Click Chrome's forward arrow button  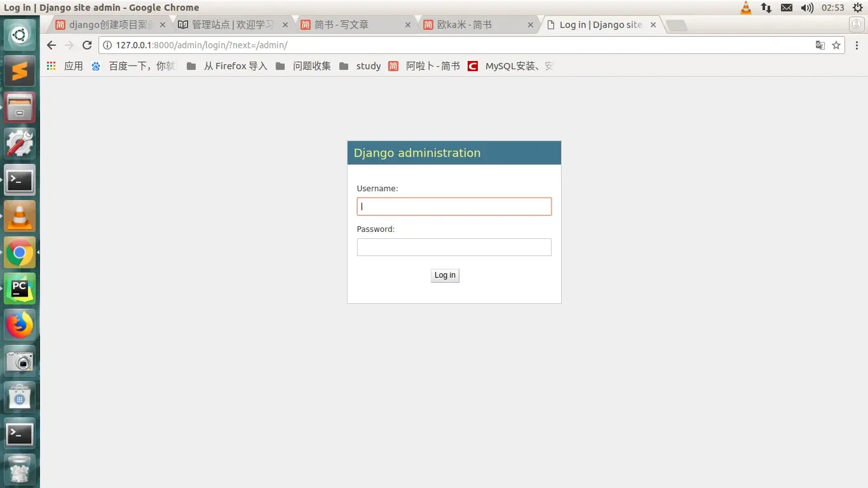69,45
